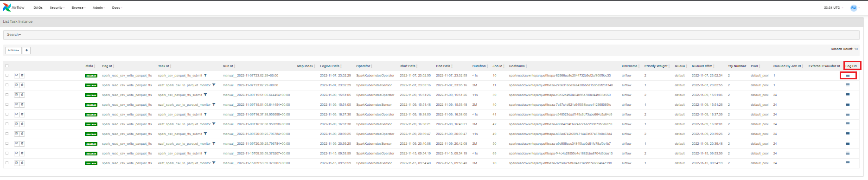Click the success state badge for job 10
The image size is (868, 180).
coord(91,75)
